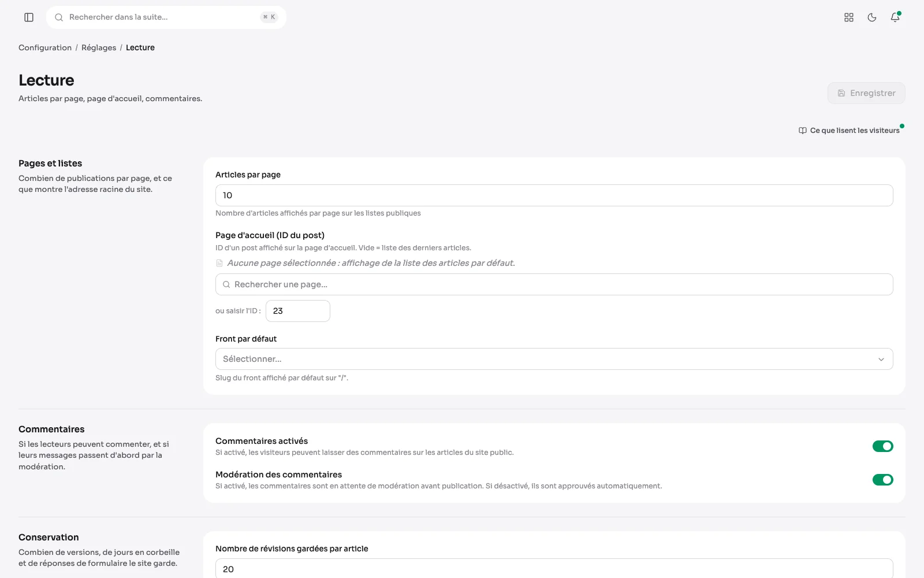Toggle the sidebar panel icon
Screen dimensions: 924x578
[29, 17]
